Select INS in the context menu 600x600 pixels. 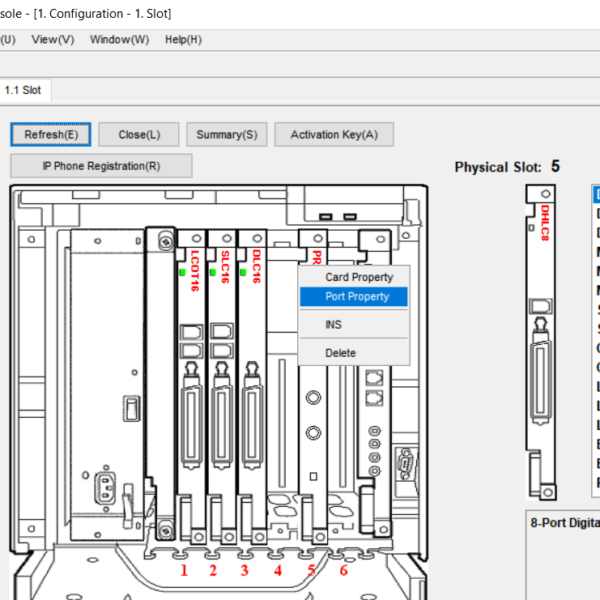[334, 325]
